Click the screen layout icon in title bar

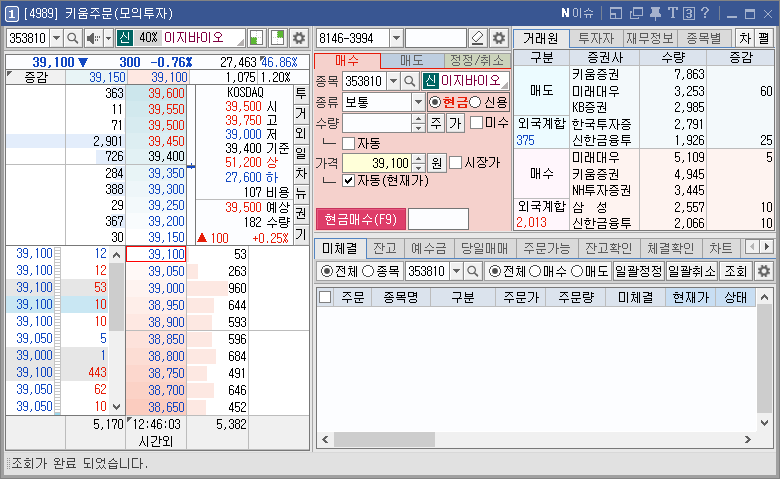click(x=616, y=13)
